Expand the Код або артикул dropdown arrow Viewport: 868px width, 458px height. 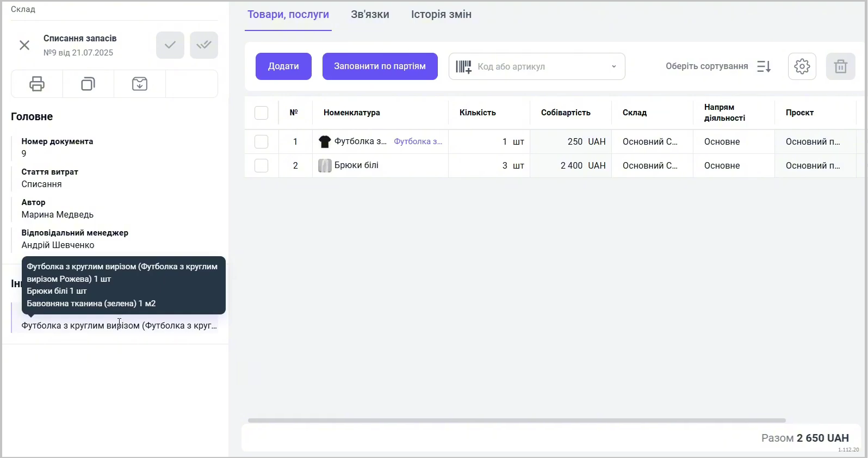(613, 67)
